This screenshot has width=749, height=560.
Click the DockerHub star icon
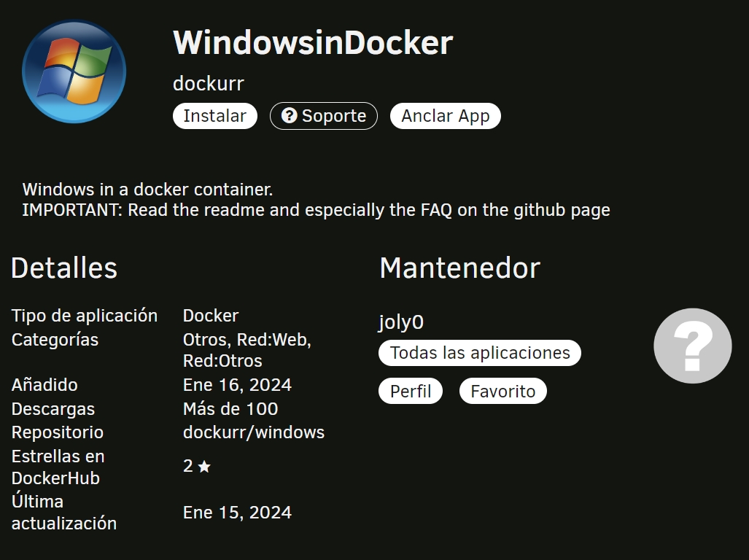[x=204, y=466]
